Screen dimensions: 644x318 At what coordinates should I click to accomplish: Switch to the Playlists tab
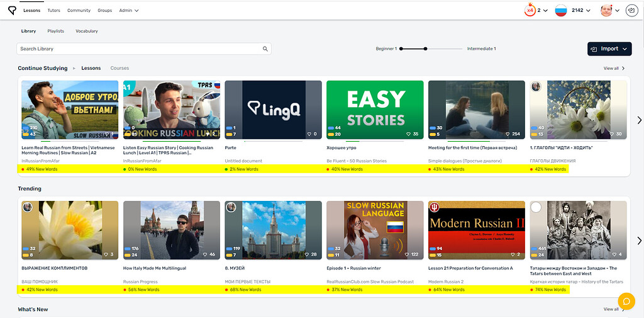55,31
